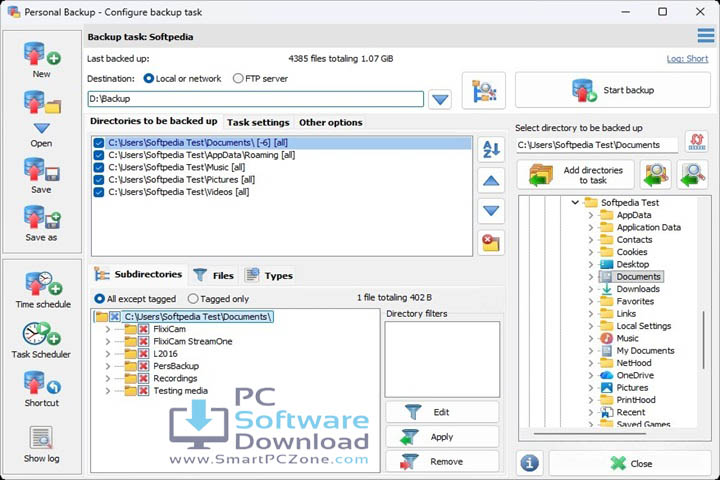
Task: Uncheck the Documents directory checkbox
Action: (99, 143)
